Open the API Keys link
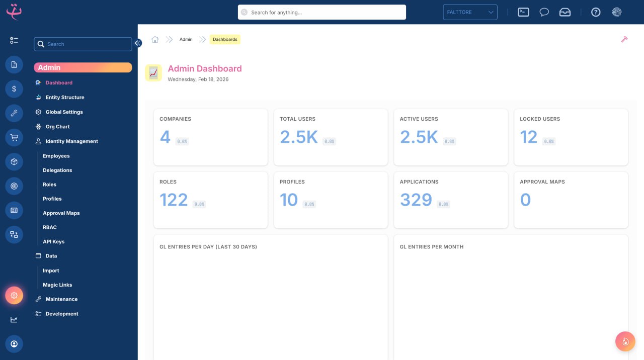The width and height of the screenshot is (644, 360). [53, 241]
